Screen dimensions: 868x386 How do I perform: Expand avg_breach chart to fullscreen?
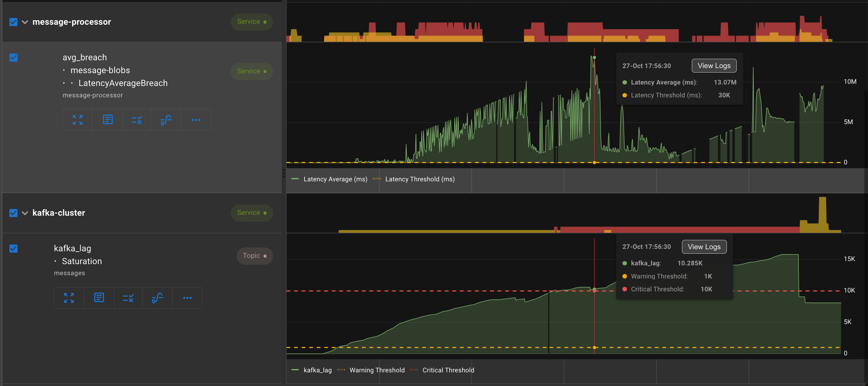[x=78, y=120]
